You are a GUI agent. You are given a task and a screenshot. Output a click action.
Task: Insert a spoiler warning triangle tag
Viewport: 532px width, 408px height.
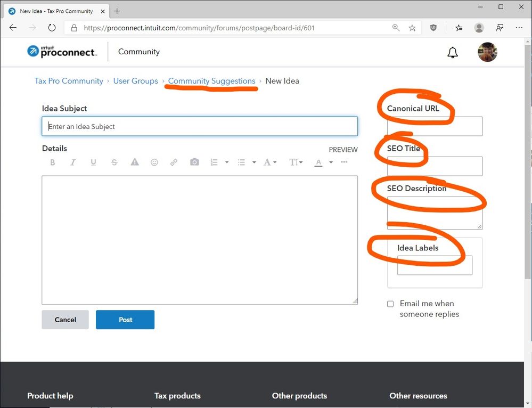[x=135, y=162]
